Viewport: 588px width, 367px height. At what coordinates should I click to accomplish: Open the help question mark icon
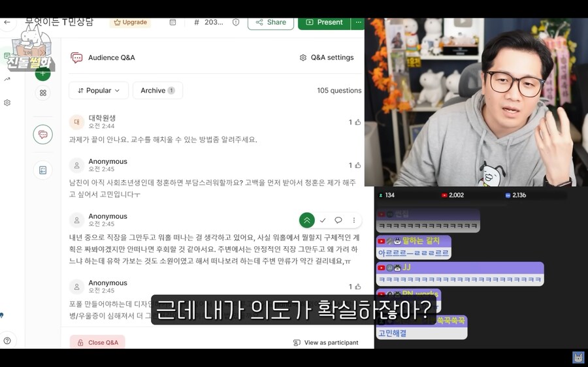click(7, 341)
